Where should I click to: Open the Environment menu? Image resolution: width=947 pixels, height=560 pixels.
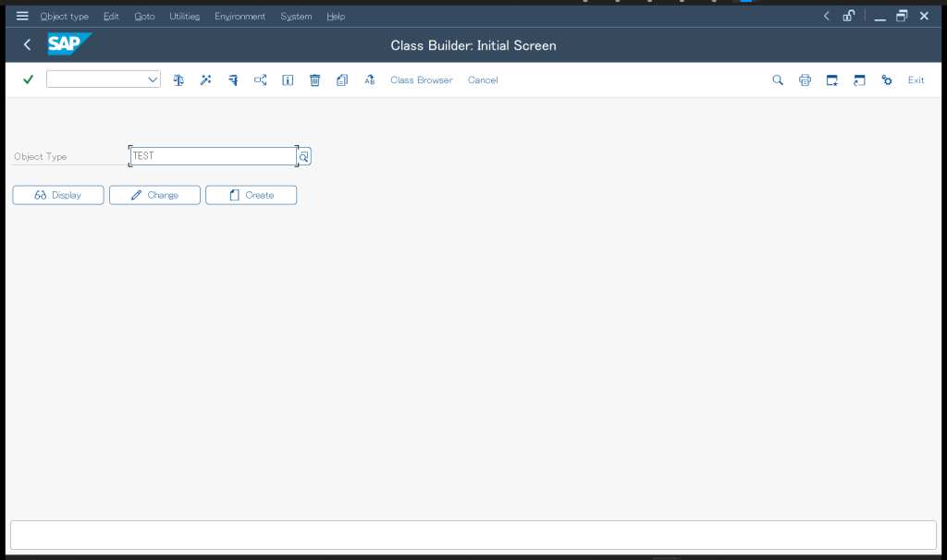pos(240,17)
